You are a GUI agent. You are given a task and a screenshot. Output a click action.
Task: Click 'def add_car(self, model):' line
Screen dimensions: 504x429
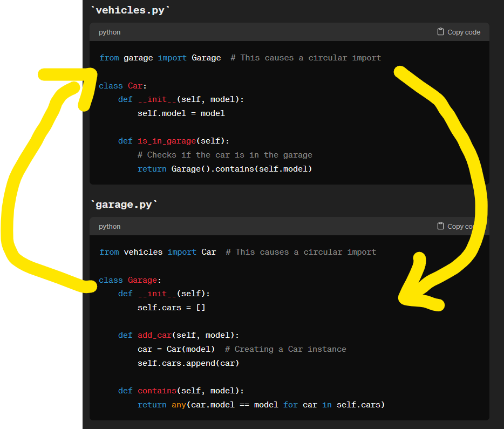point(179,336)
